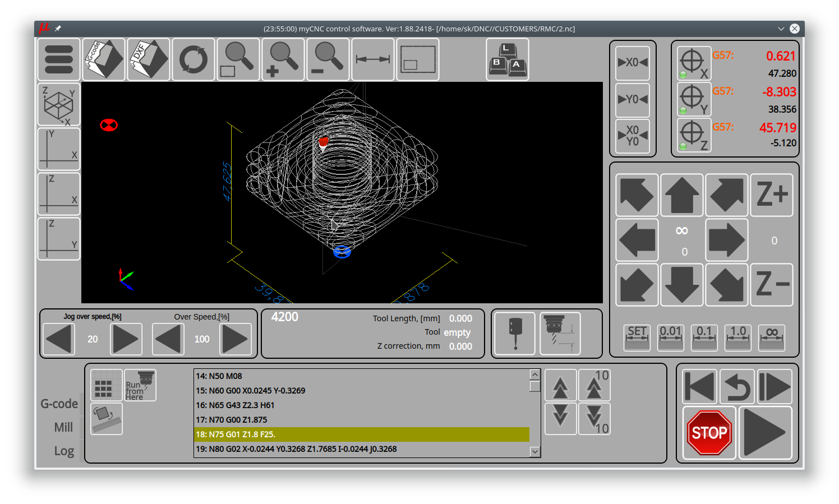
Task: Zoom in on the toolpath view
Action: tap(283, 59)
